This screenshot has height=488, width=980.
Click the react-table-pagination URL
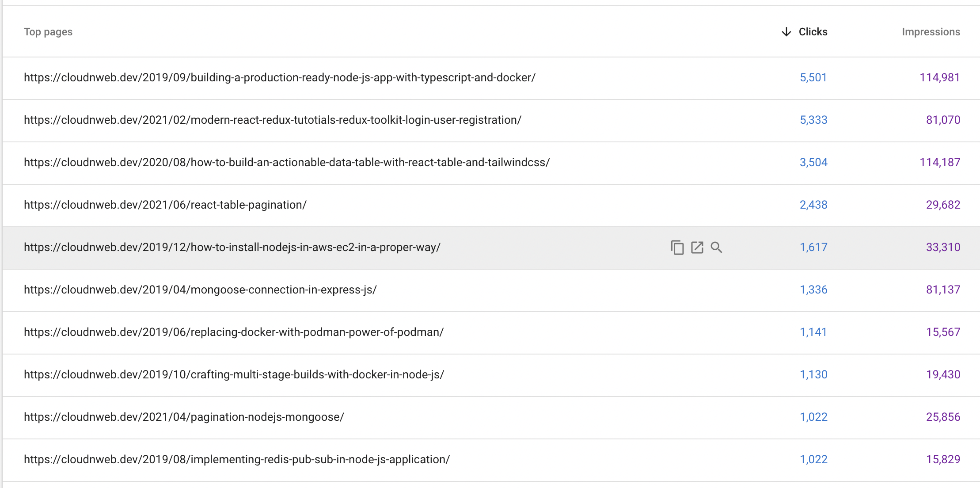(x=165, y=205)
